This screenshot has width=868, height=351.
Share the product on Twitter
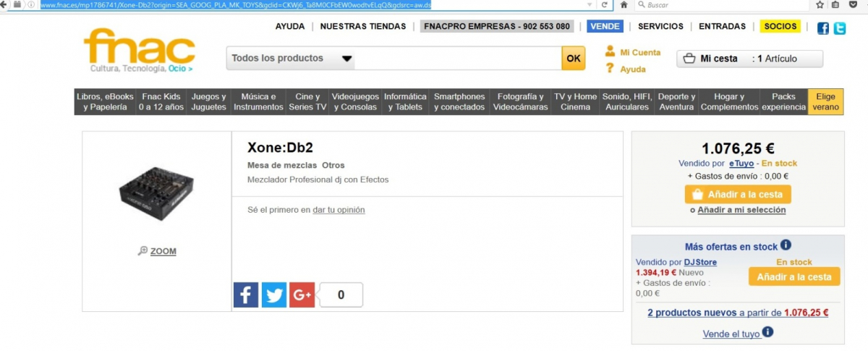click(x=274, y=295)
